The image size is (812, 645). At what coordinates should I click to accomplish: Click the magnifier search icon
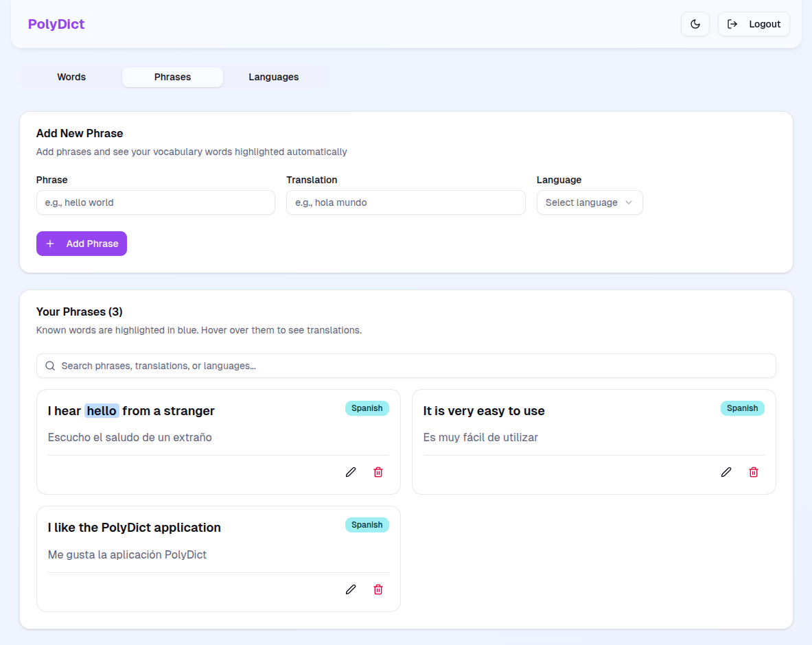point(50,366)
